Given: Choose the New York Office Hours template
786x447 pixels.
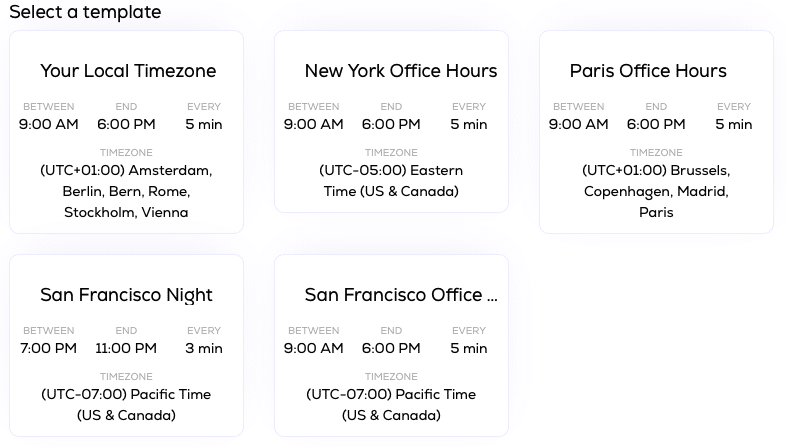Looking at the screenshot, I should [x=391, y=121].
